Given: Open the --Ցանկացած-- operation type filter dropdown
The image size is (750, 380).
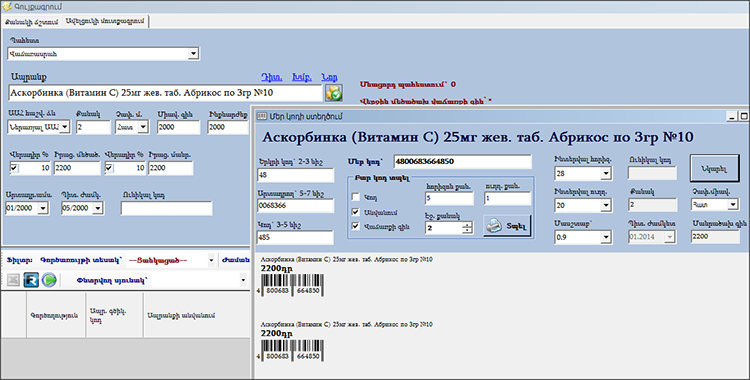Looking at the screenshot, I should 211,260.
